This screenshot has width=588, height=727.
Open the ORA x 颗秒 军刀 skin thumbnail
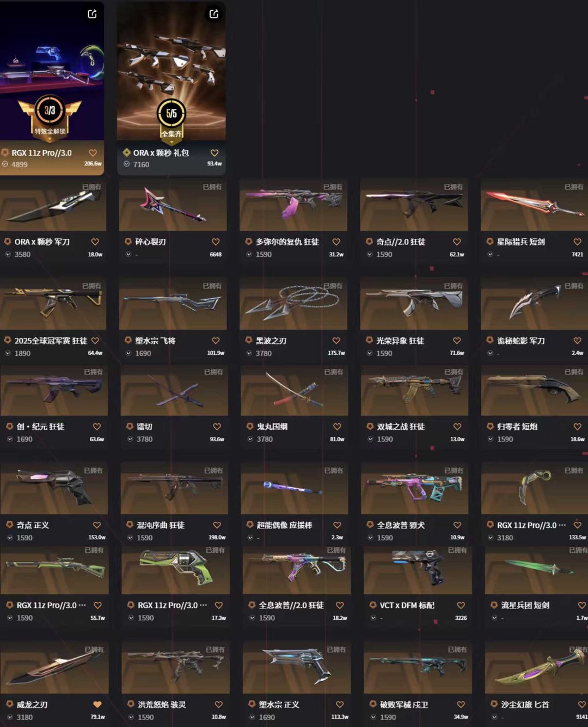tap(53, 206)
